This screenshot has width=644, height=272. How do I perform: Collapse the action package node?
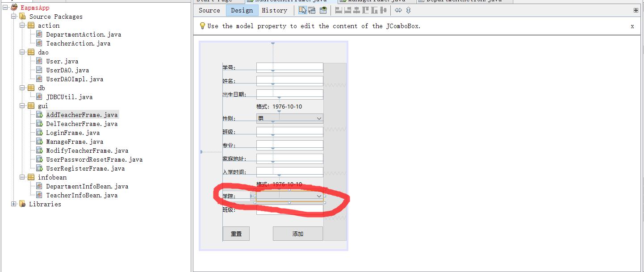[22, 25]
